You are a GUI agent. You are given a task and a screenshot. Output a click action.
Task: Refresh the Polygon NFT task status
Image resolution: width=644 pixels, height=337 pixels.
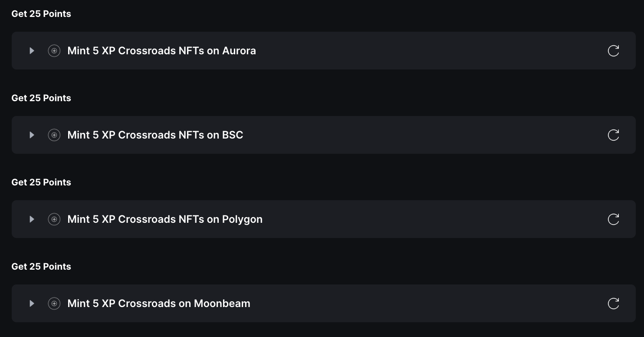pos(613,219)
